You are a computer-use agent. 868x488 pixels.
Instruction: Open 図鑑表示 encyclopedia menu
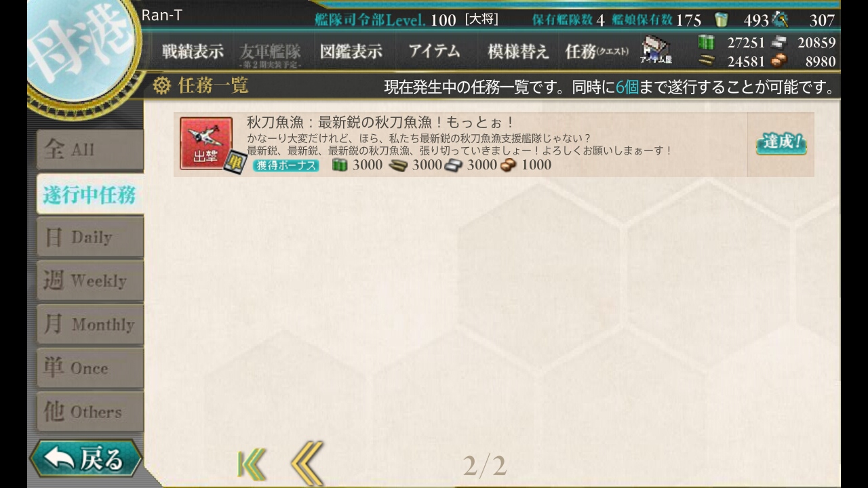(351, 52)
